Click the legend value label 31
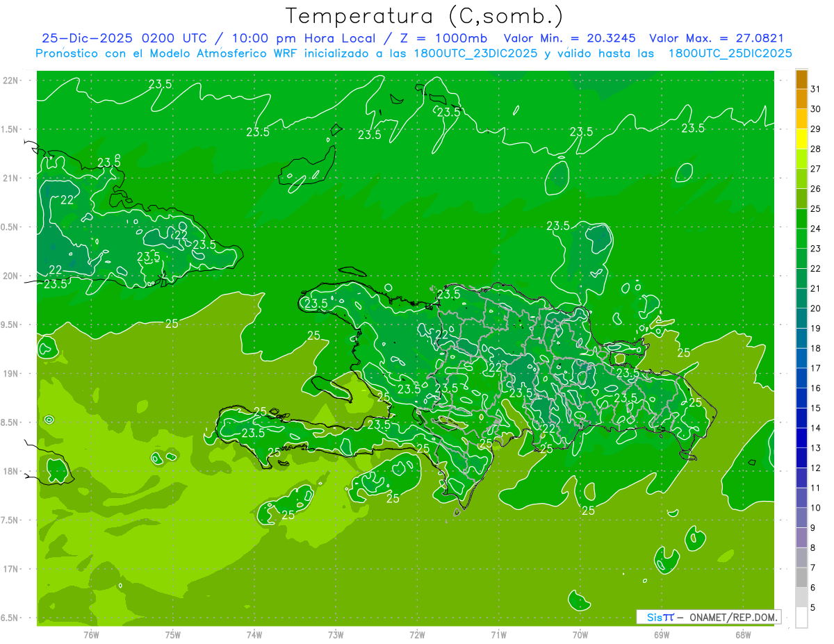Viewport: 834px width, 644px height. pos(816,89)
